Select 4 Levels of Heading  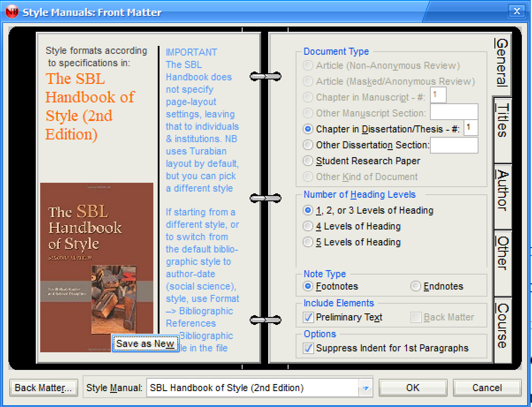308,226
